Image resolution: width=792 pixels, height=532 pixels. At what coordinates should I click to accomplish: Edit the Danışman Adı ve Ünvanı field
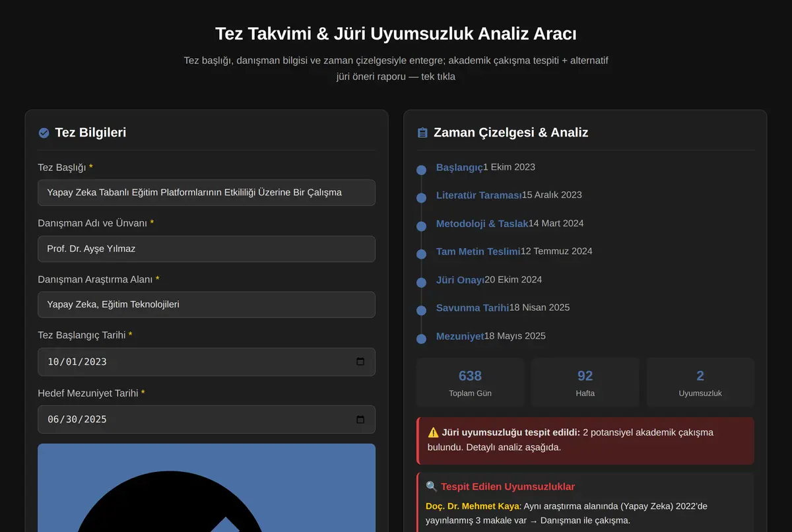tap(207, 249)
